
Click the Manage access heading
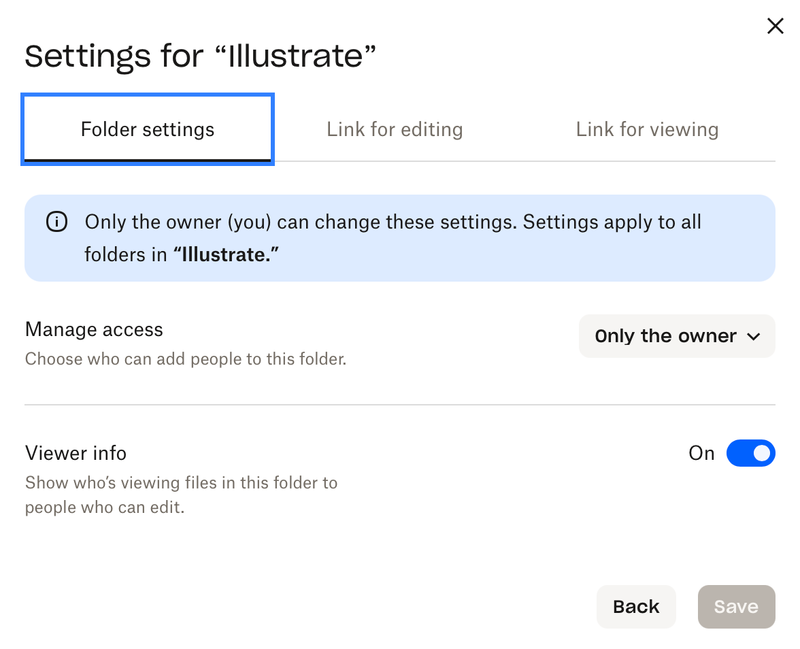pos(94,329)
